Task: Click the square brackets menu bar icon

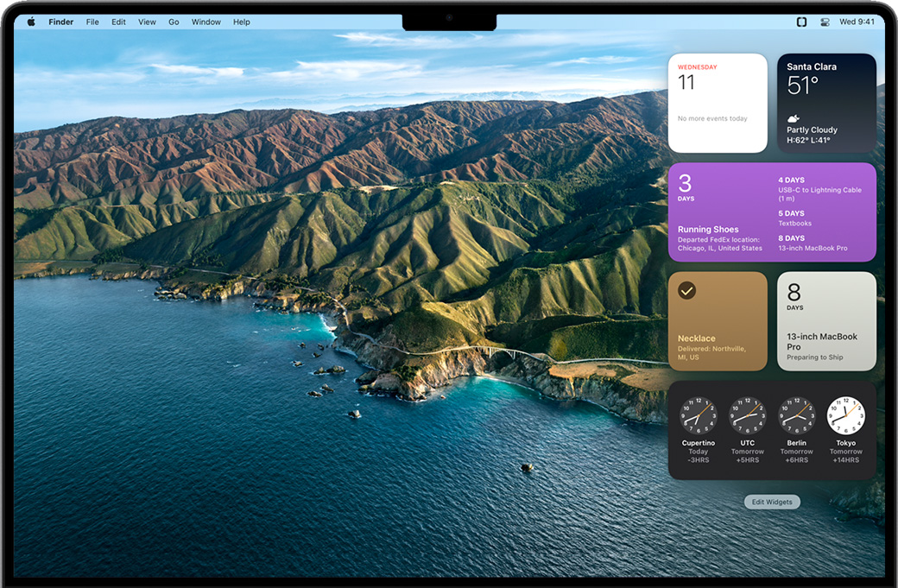Action: click(x=801, y=22)
